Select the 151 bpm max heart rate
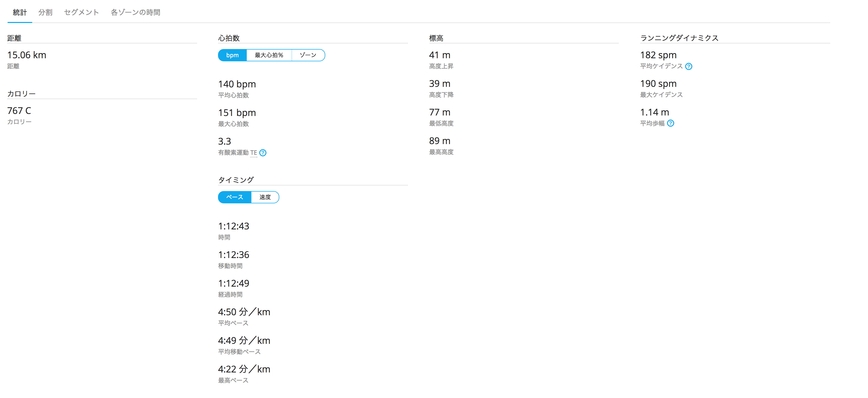The height and width of the screenshot is (398, 868). 237,113
